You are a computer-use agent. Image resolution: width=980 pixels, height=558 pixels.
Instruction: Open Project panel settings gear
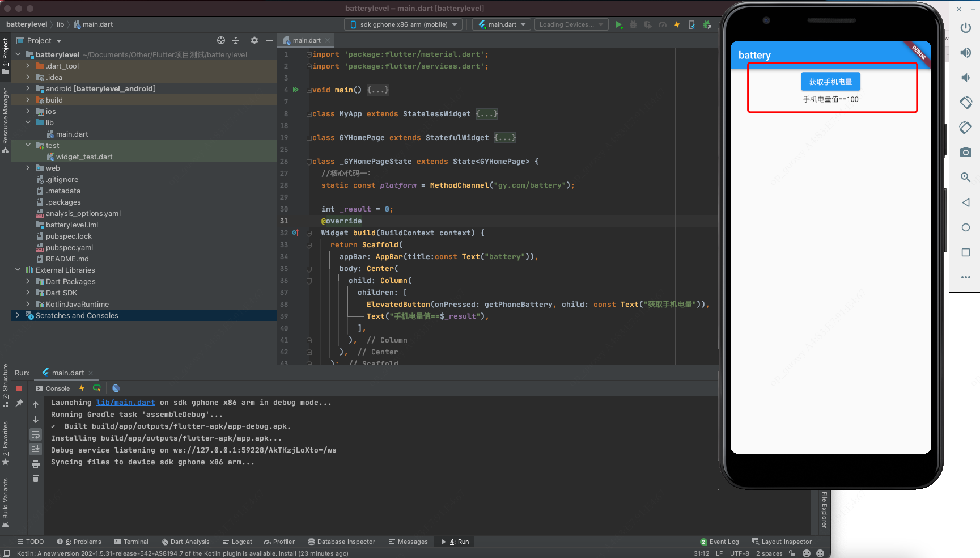254,40
